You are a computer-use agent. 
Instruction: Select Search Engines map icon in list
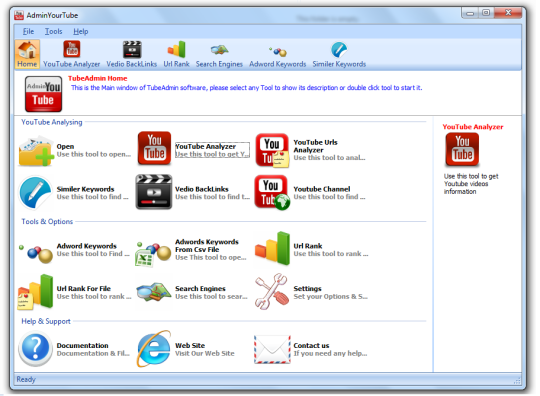click(154, 292)
